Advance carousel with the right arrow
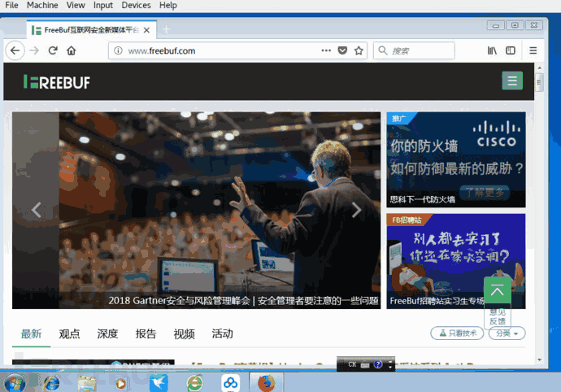 point(356,210)
